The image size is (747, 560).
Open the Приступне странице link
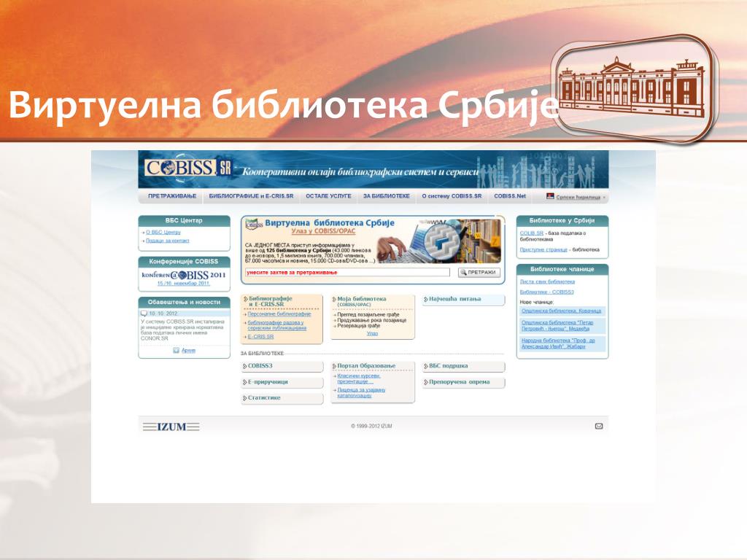coord(543,249)
